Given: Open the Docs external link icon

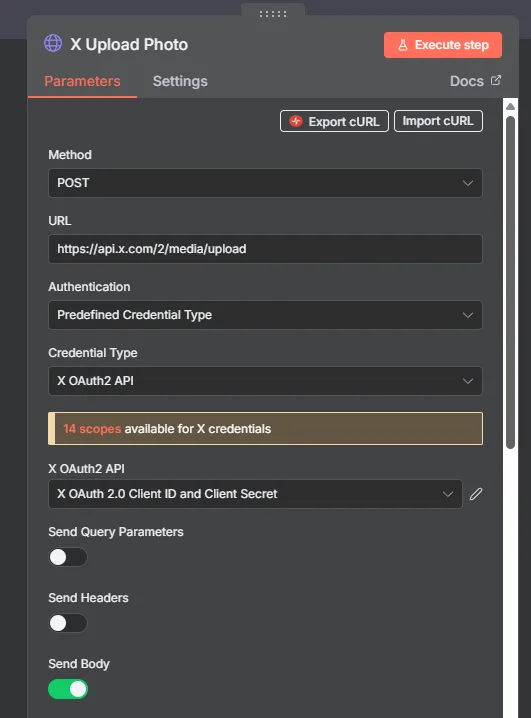Looking at the screenshot, I should point(496,80).
